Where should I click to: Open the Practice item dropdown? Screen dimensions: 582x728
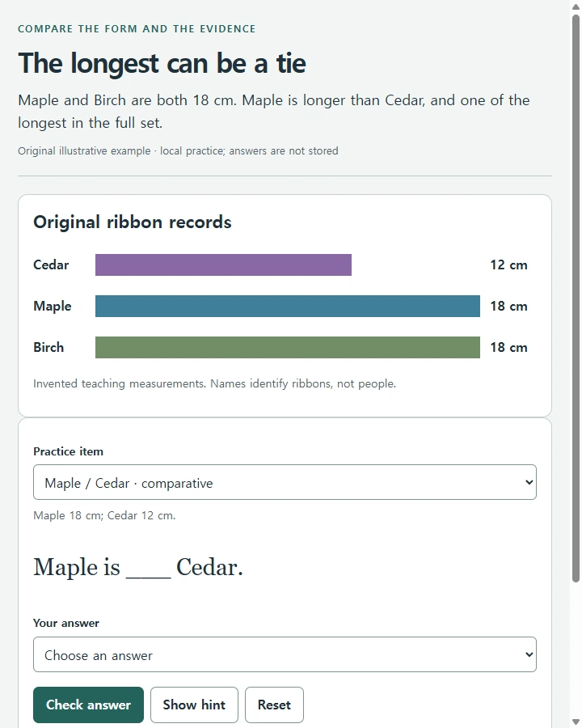[285, 482]
